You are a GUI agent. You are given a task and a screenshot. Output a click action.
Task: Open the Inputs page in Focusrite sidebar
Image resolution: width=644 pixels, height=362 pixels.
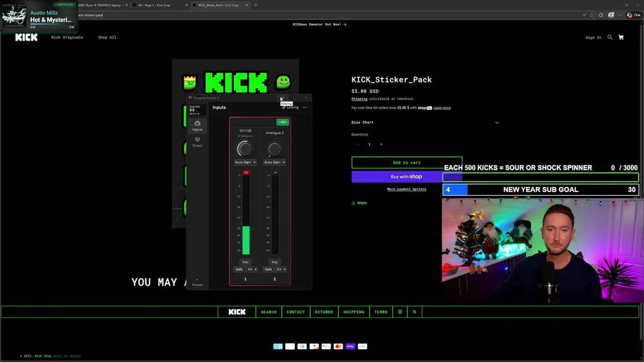coord(197,126)
